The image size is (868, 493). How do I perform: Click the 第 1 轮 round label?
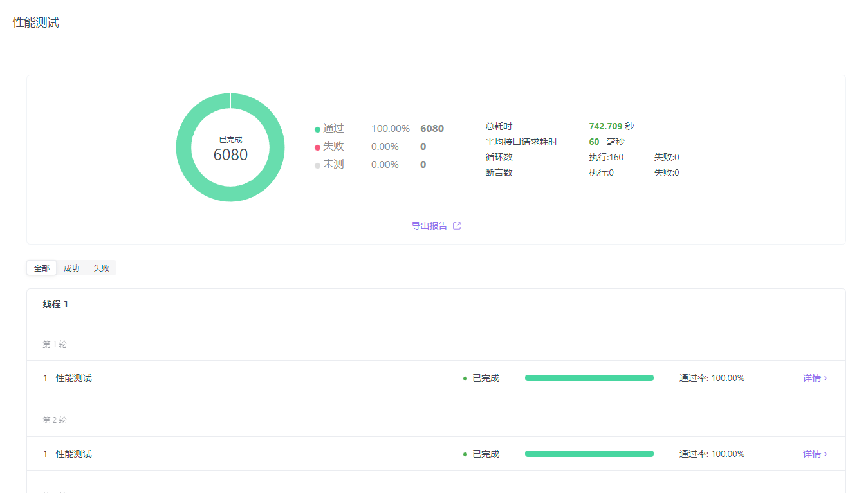pos(55,344)
